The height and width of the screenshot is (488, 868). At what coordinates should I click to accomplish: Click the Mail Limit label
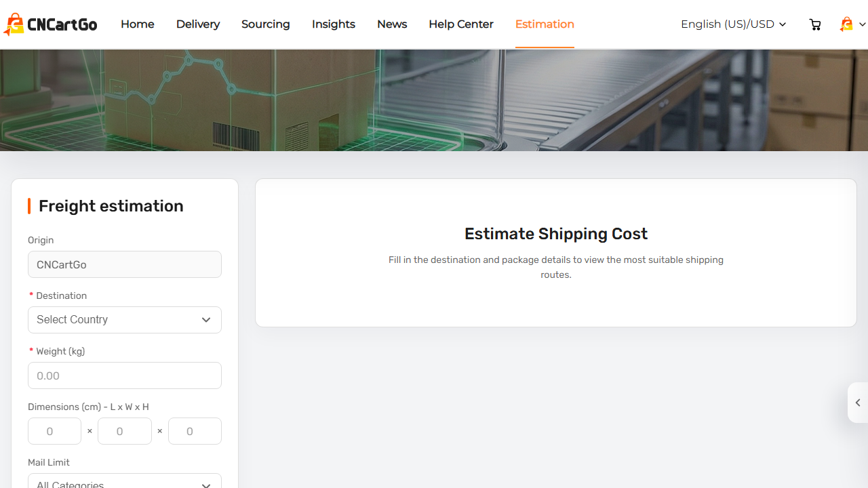49,462
